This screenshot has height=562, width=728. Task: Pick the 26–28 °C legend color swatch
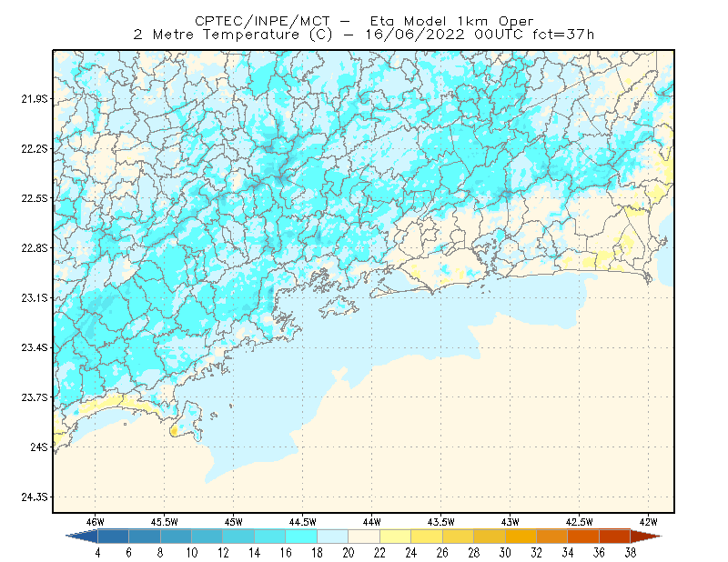pyautogui.click(x=458, y=536)
